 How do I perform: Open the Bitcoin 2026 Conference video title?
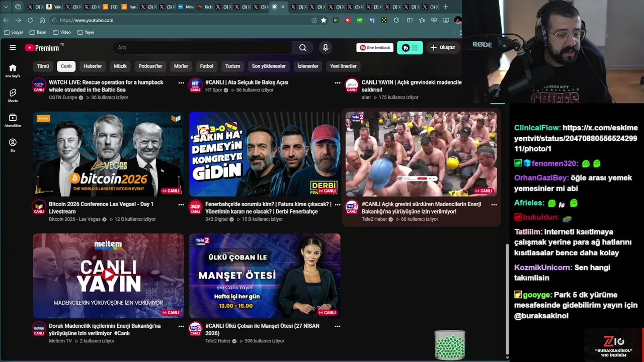coord(101,208)
